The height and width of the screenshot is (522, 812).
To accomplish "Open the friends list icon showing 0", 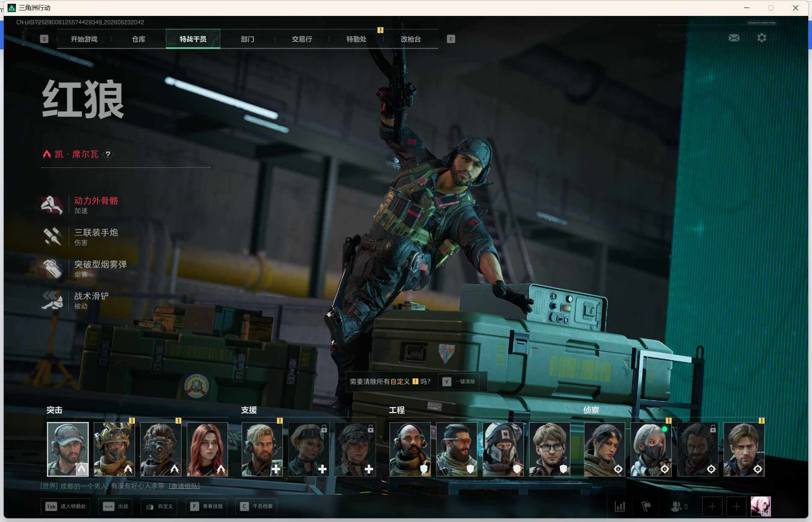I will [679, 507].
